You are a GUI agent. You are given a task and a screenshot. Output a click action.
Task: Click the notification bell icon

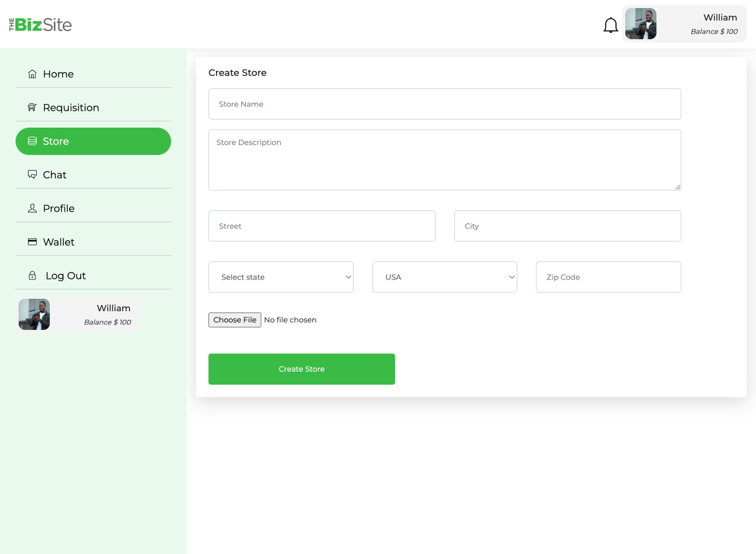point(610,26)
